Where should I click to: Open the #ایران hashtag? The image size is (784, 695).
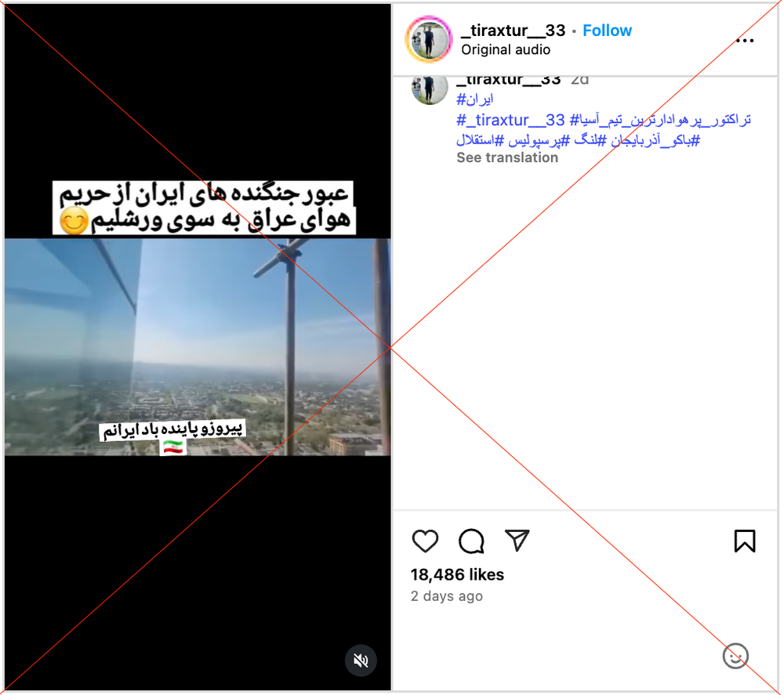(x=474, y=99)
